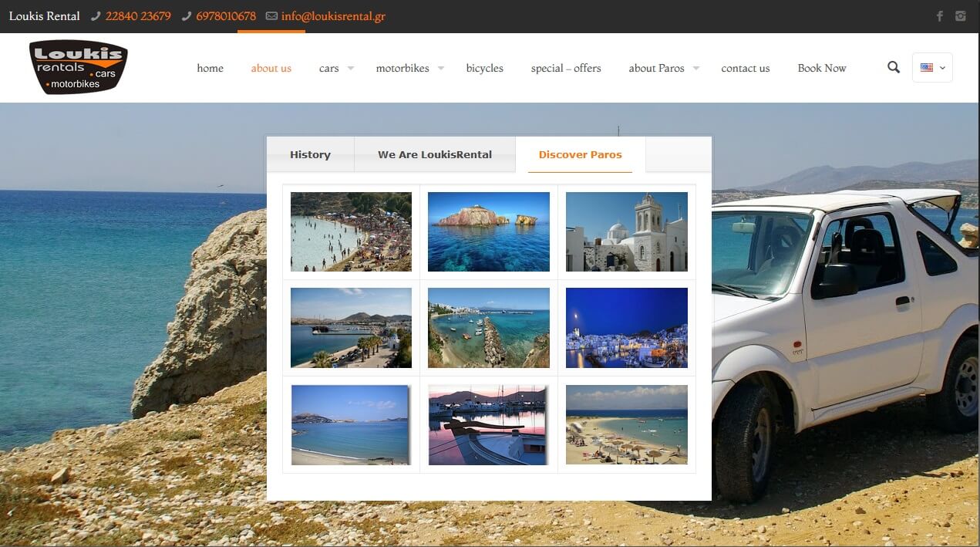Open the sandy beach with umbrellas thumbnail

pyautogui.click(x=627, y=425)
